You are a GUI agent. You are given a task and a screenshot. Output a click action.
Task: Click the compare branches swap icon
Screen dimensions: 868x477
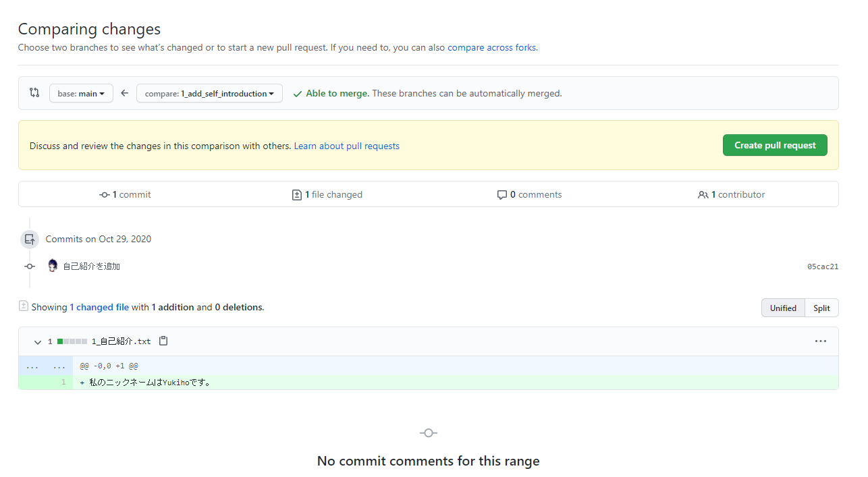click(34, 93)
